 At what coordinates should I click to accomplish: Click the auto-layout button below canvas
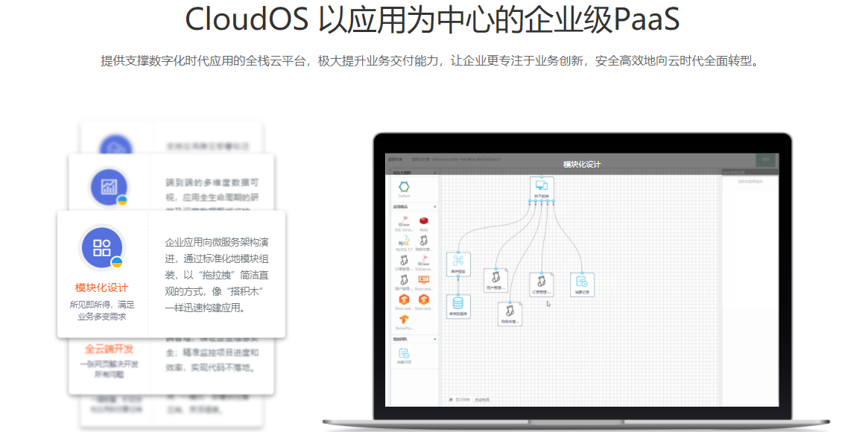coord(482,399)
